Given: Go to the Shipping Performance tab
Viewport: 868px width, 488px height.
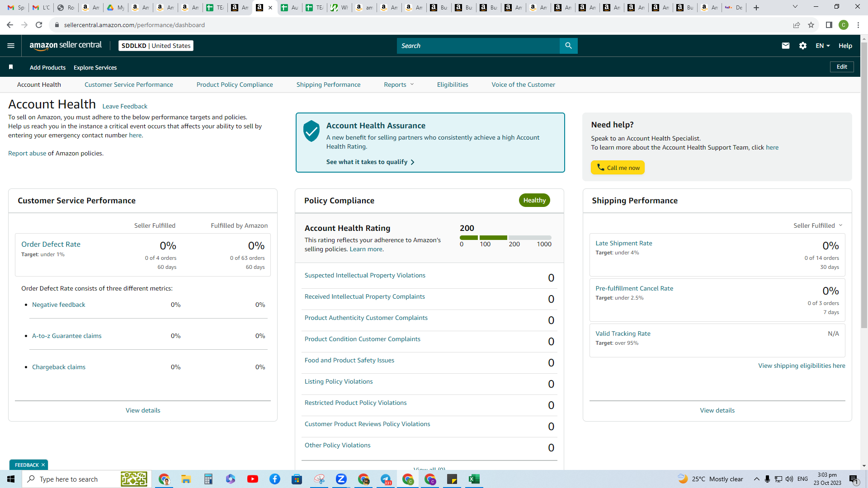Looking at the screenshot, I should coord(329,84).
